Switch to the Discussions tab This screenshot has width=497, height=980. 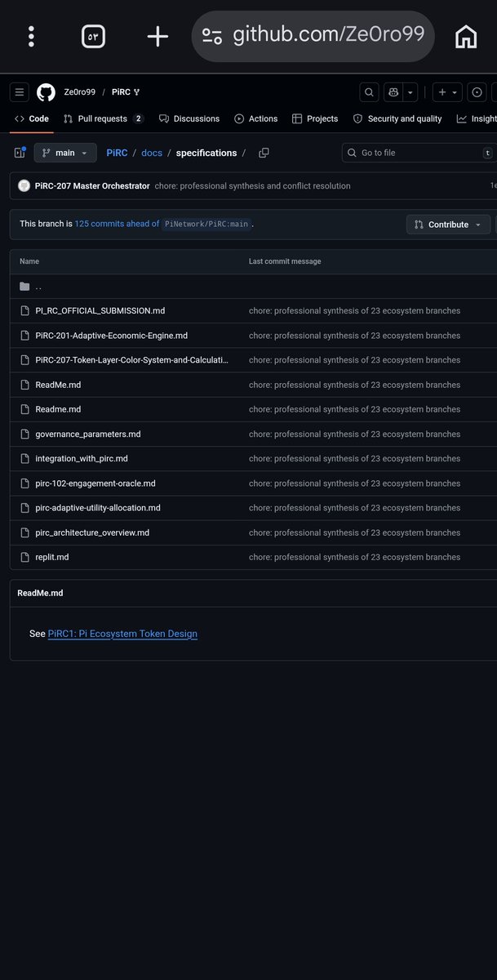pyautogui.click(x=189, y=118)
